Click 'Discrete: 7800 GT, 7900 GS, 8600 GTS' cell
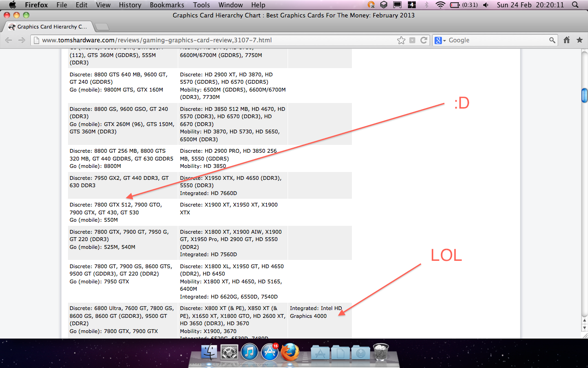 click(123, 281)
